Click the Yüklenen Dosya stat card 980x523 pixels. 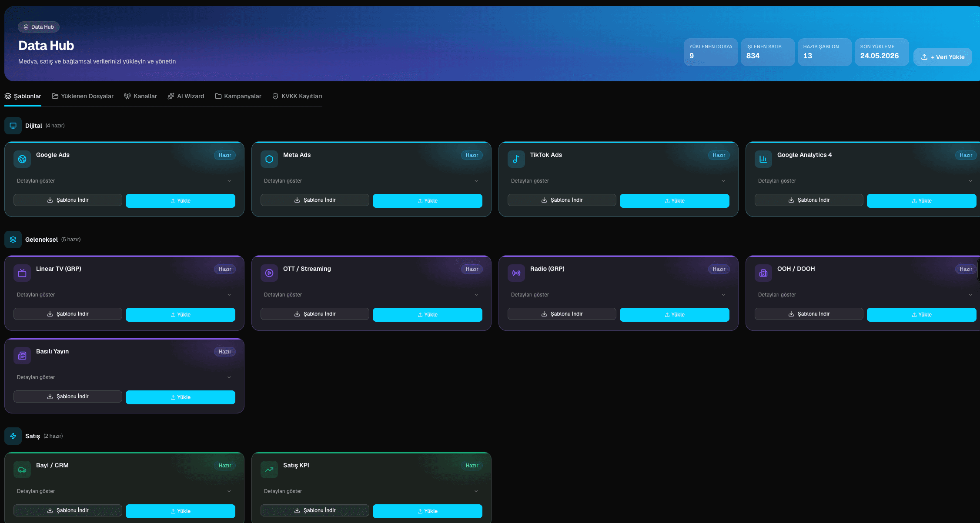tap(711, 52)
